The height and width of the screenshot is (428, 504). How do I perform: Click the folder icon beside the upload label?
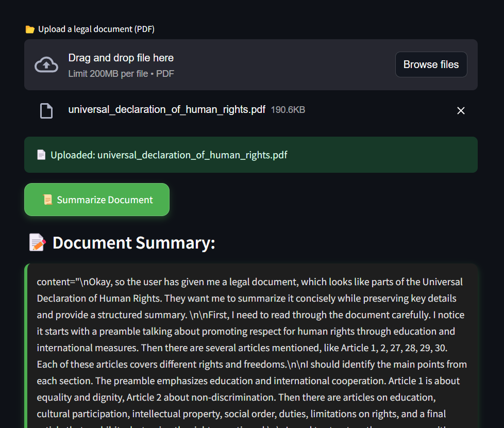30,29
